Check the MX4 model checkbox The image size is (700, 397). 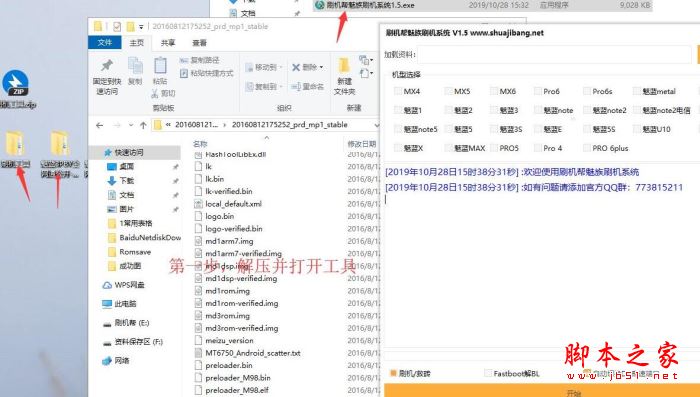pos(398,91)
